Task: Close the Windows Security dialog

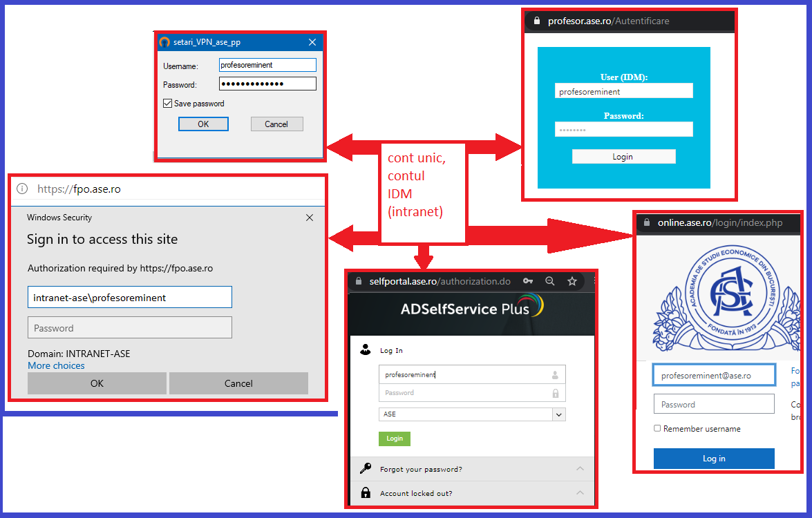Action: click(309, 218)
